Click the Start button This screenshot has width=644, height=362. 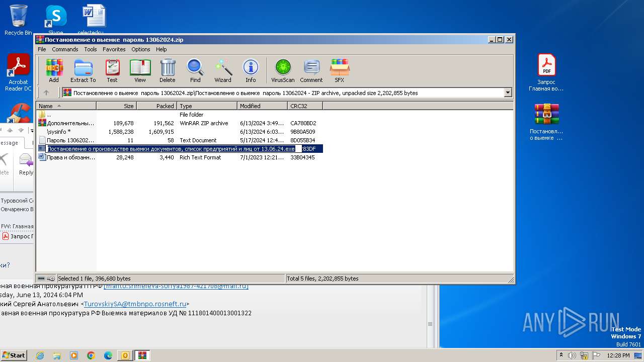14,355
